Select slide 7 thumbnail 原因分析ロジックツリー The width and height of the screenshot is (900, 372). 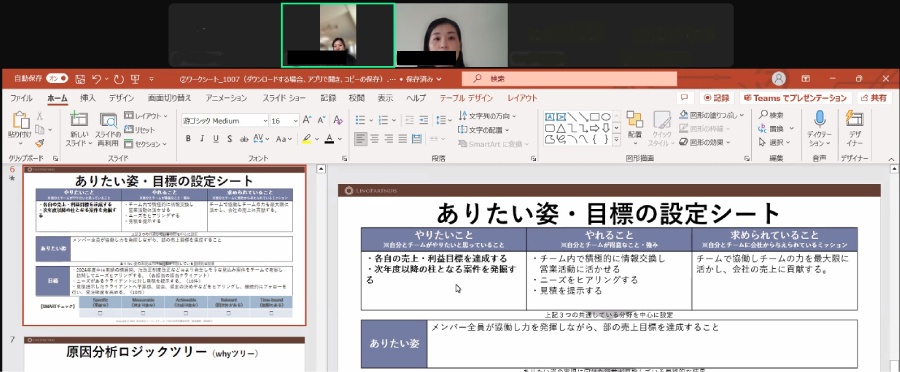(x=164, y=354)
